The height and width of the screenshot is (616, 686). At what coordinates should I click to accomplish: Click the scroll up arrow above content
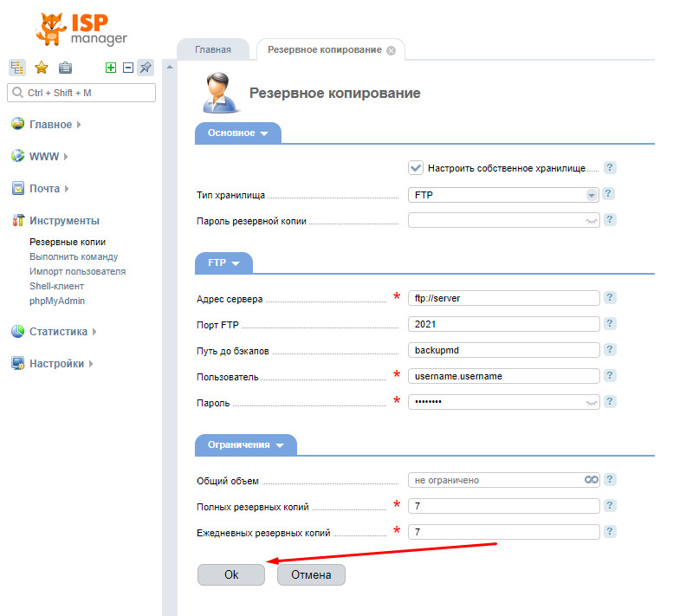170,67
